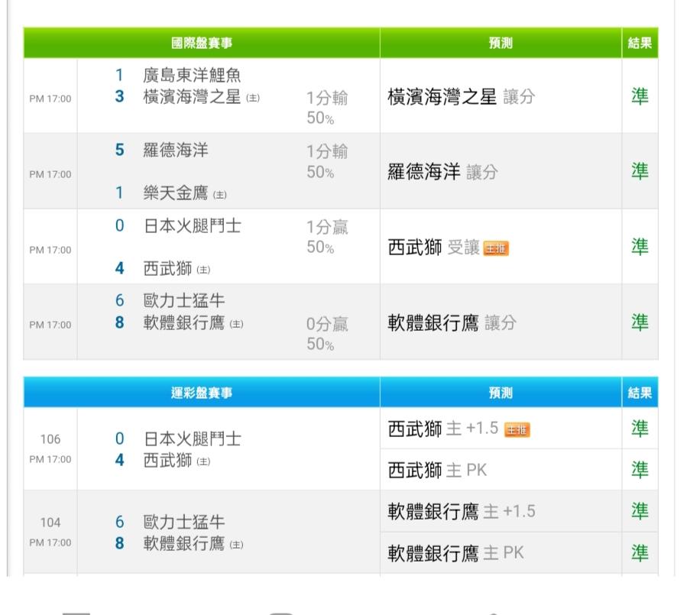The image size is (700, 615).
Task: Click the 準 result for 西武獅 受讓 row
Action: click(x=640, y=247)
